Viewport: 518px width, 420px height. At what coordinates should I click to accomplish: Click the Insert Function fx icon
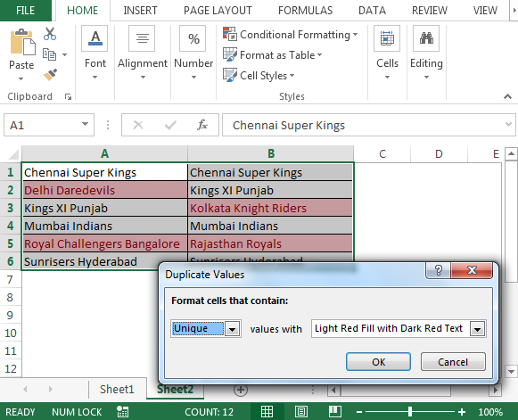[x=201, y=125]
